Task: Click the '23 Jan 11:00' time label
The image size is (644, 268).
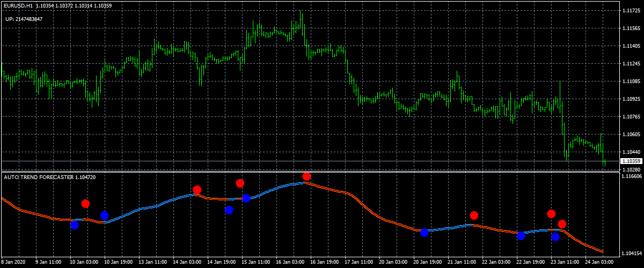Action: [564, 263]
